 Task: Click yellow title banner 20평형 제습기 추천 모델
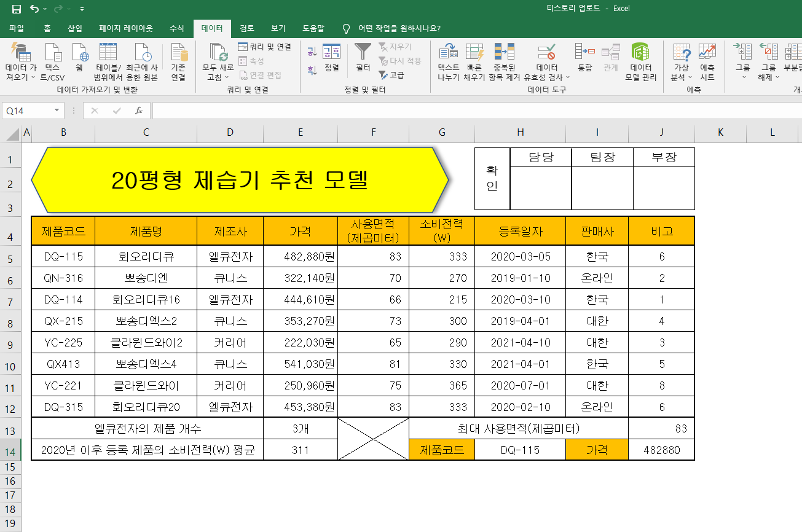(240, 179)
